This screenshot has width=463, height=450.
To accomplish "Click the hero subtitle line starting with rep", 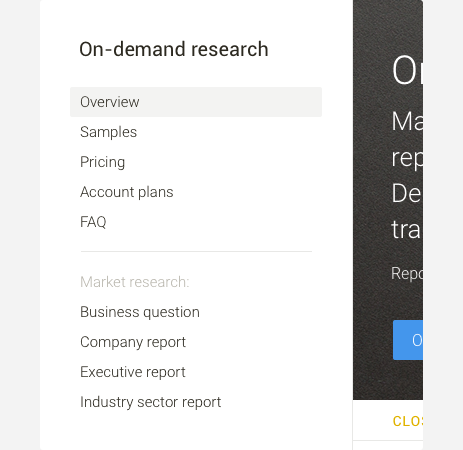I will point(407,158).
